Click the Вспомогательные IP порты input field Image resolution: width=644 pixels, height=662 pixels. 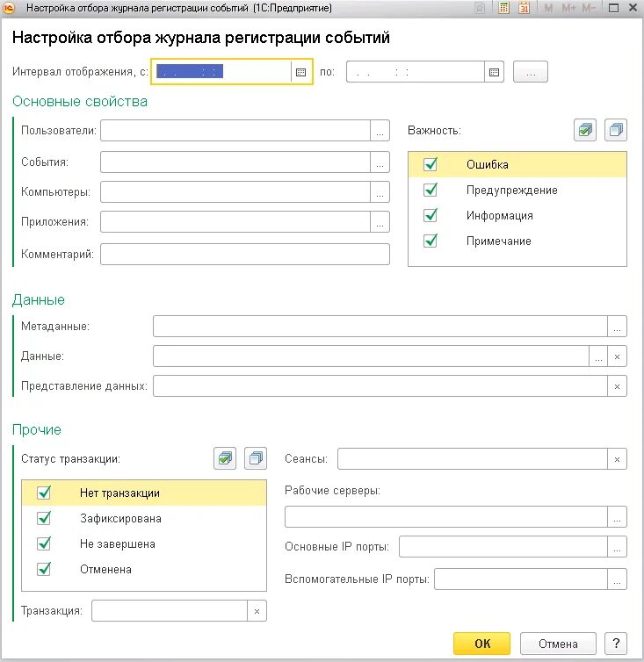coord(521,579)
